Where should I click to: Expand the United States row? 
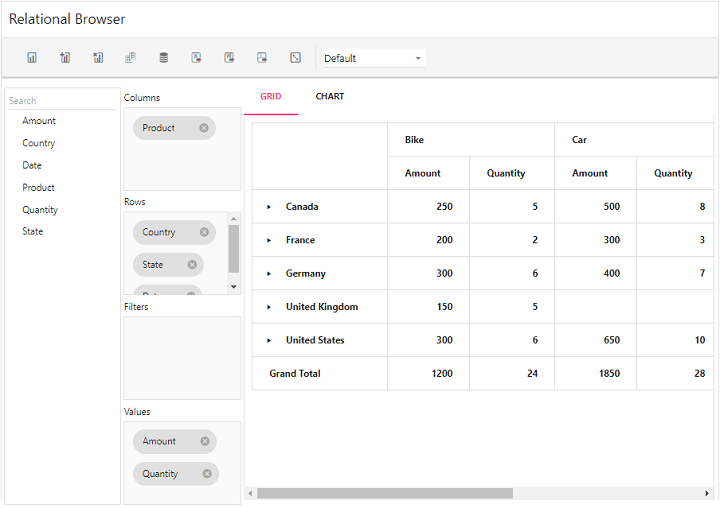click(x=268, y=341)
